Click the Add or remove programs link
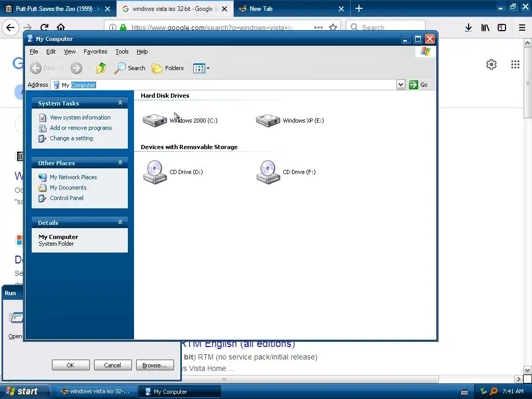The height and width of the screenshot is (399, 532). pyautogui.click(x=81, y=128)
